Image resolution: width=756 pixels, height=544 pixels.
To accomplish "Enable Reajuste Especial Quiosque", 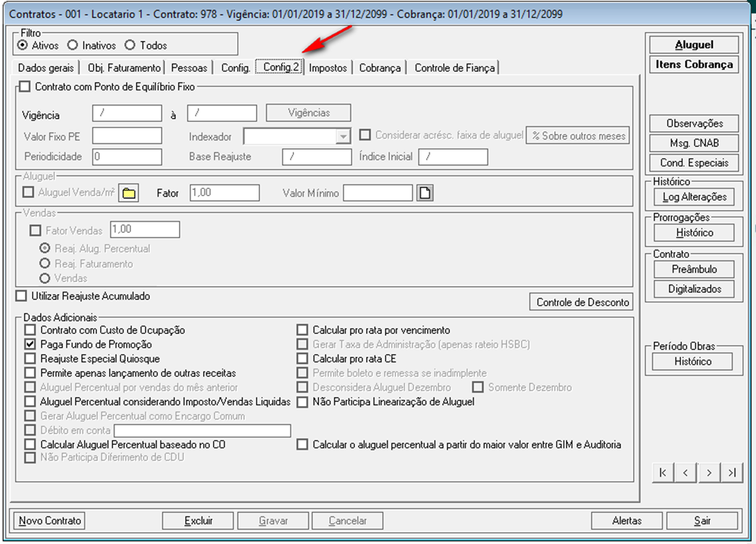I will (31, 358).
